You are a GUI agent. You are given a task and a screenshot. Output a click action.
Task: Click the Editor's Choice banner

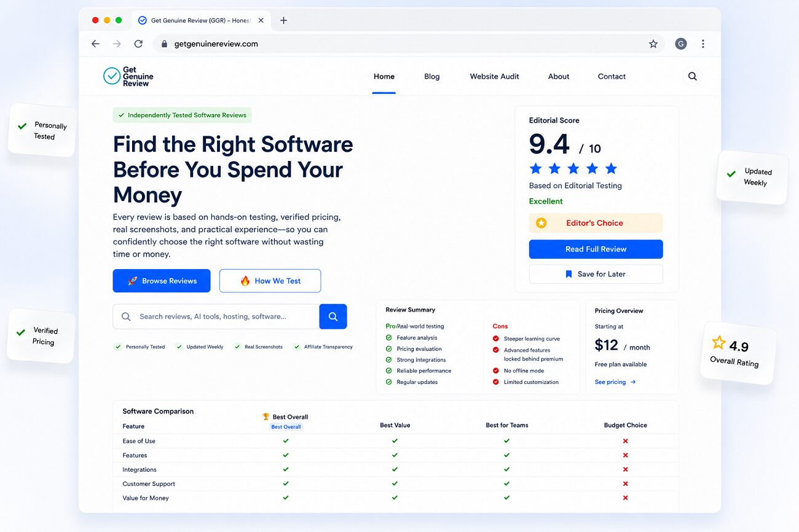coord(596,223)
